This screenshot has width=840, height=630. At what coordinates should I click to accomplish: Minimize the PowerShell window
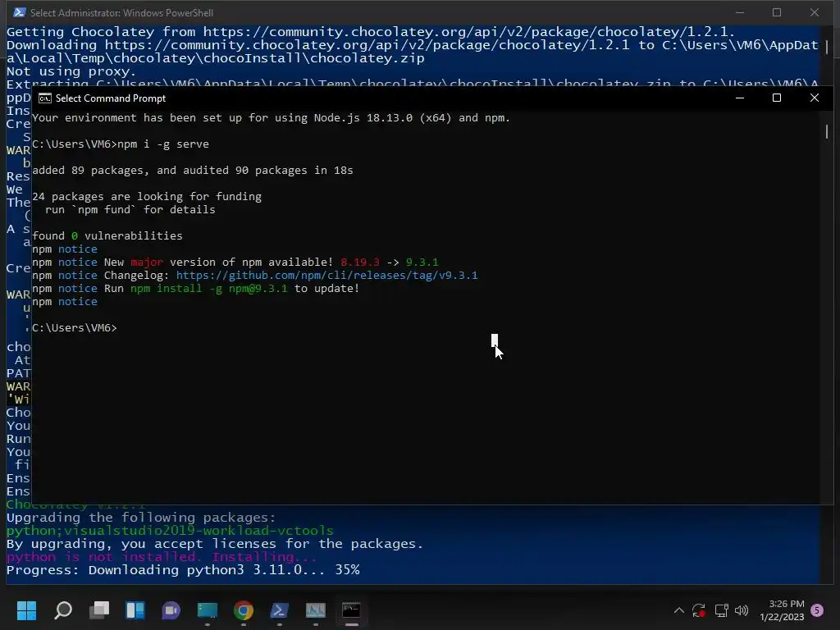pyautogui.click(x=740, y=12)
